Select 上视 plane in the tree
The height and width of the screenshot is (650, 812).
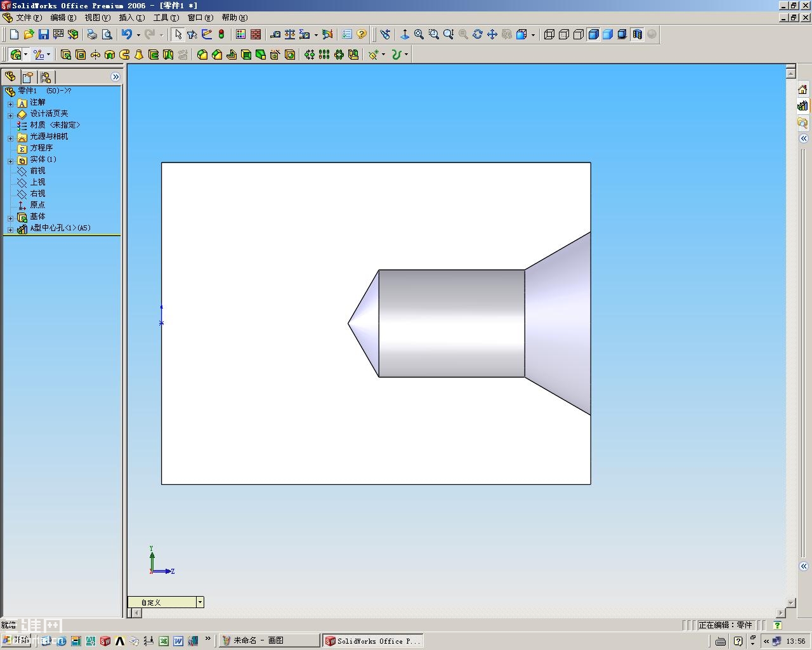coord(37,182)
